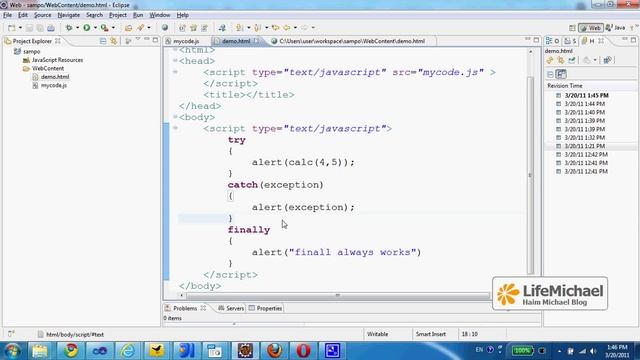Open the Run dropdown arrow
Screen dimensions: 640x360
point(95,28)
